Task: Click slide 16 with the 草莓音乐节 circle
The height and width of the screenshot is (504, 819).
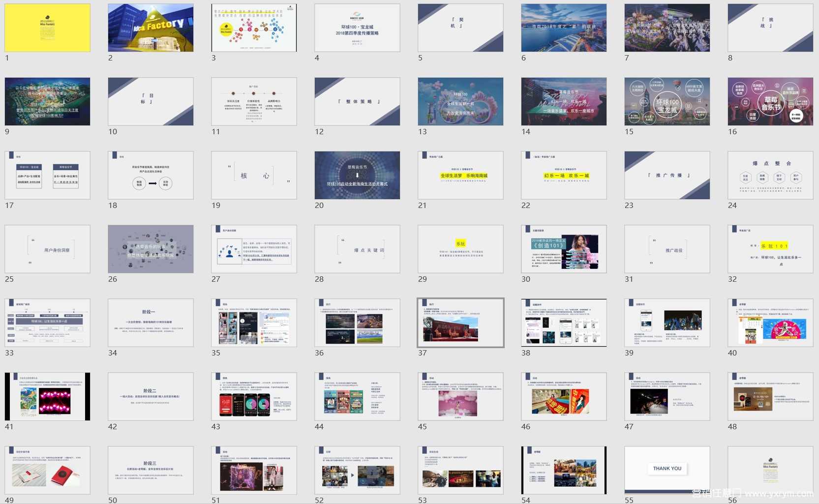Action: click(x=770, y=101)
